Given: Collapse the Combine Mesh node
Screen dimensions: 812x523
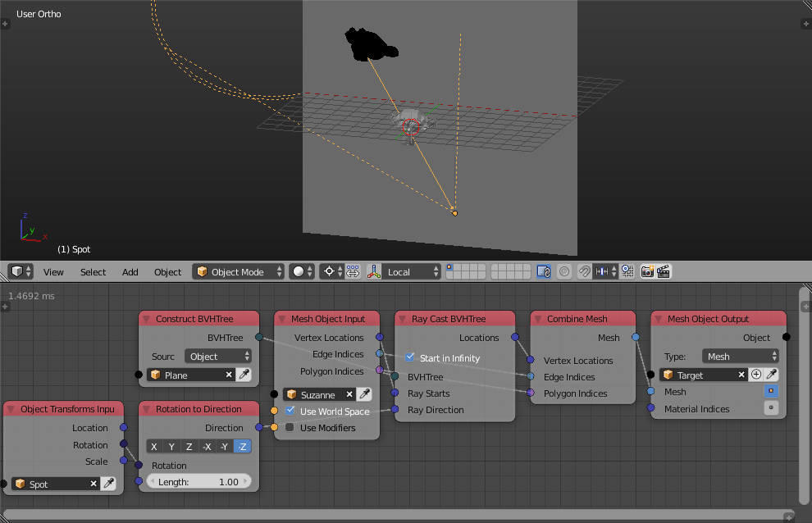Looking at the screenshot, I should point(538,319).
